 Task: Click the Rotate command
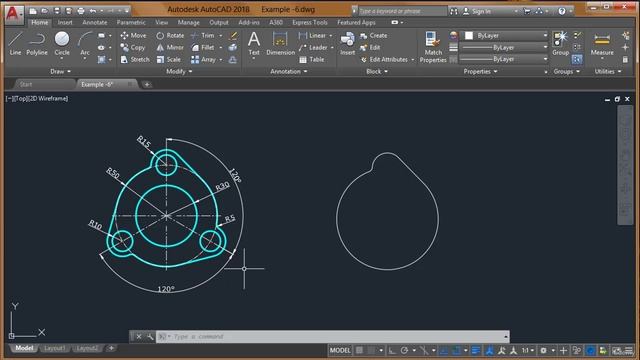[170, 36]
